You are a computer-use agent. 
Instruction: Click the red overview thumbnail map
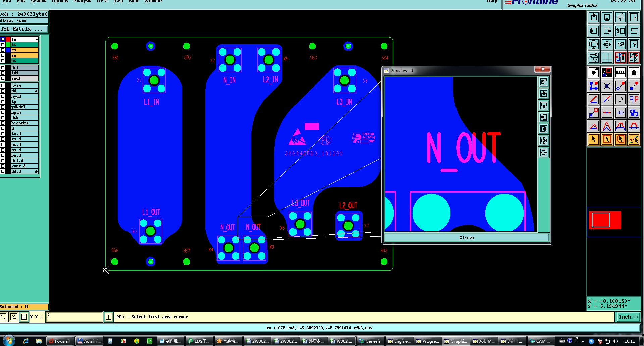(605, 220)
